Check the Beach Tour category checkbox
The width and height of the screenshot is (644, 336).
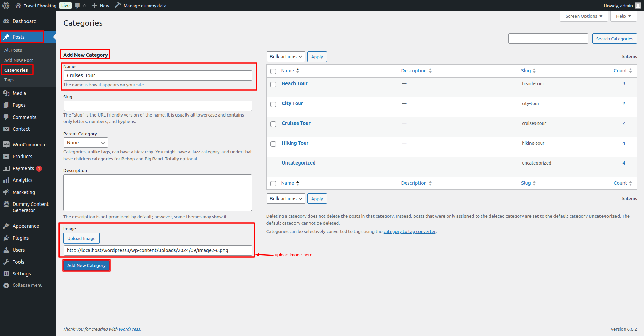[x=273, y=85]
